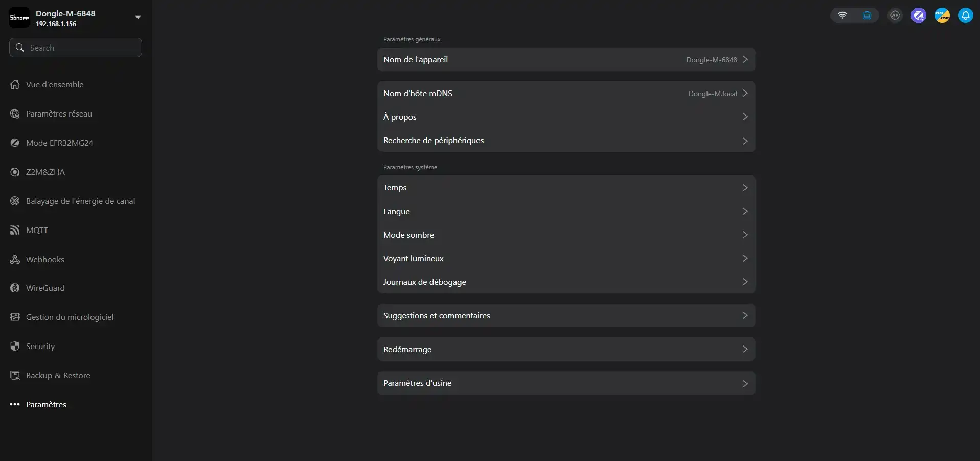Open the notifications bell
Viewport: 980px width, 461px height.
pyautogui.click(x=965, y=15)
